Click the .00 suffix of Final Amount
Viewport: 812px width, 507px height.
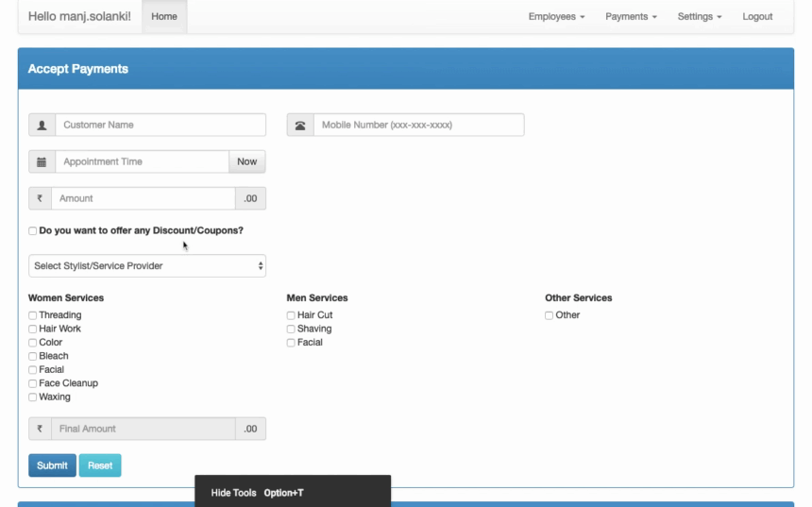pyautogui.click(x=250, y=429)
